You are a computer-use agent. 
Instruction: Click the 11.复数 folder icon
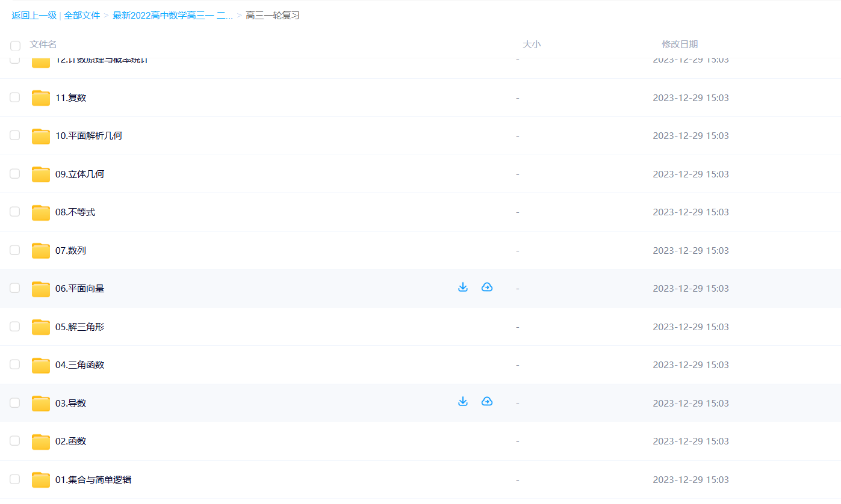(x=41, y=98)
